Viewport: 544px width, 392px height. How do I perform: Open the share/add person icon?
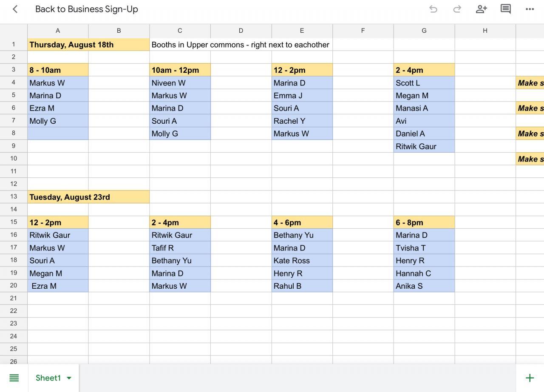pos(481,9)
